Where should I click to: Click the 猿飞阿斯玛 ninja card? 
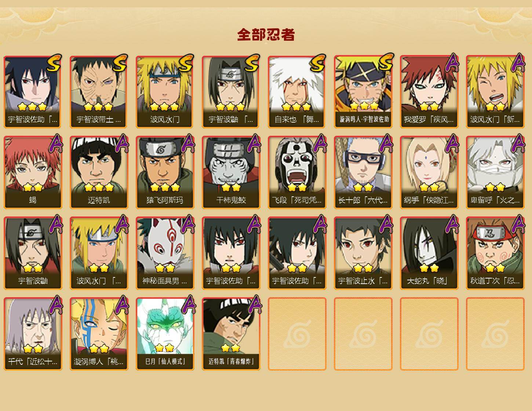click(x=165, y=172)
